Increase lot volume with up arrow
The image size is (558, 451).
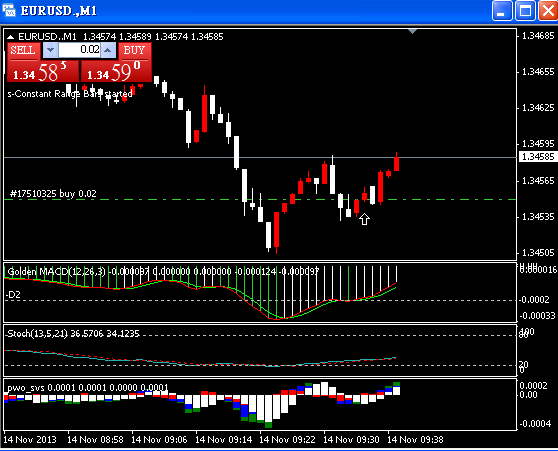(108, 50)
